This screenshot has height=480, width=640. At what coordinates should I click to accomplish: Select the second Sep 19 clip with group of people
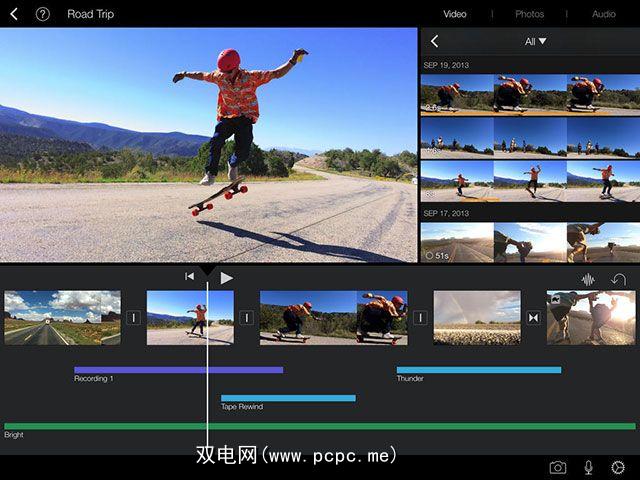[530, 138]
